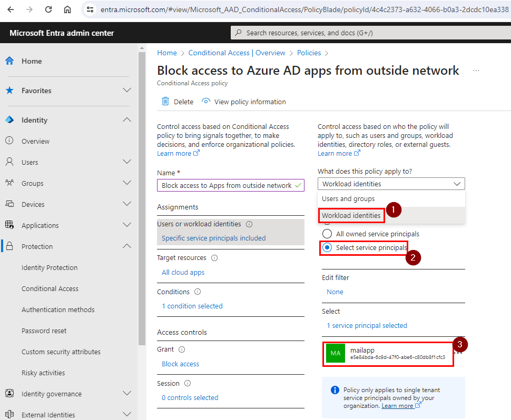
Task: Click the browser reload icon
Action: 48,9
